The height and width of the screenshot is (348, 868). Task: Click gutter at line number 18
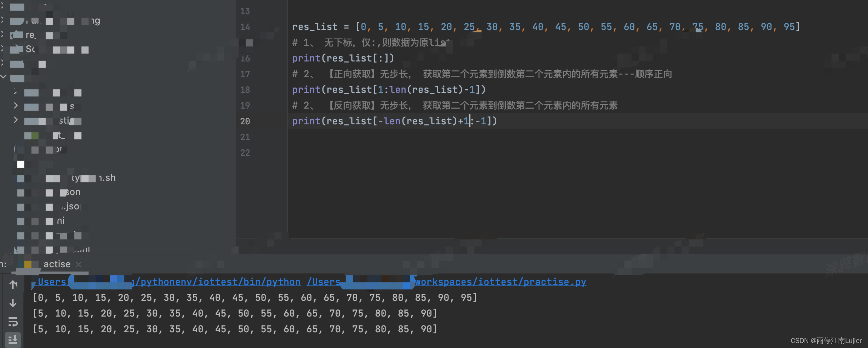[x=245, y=90]
